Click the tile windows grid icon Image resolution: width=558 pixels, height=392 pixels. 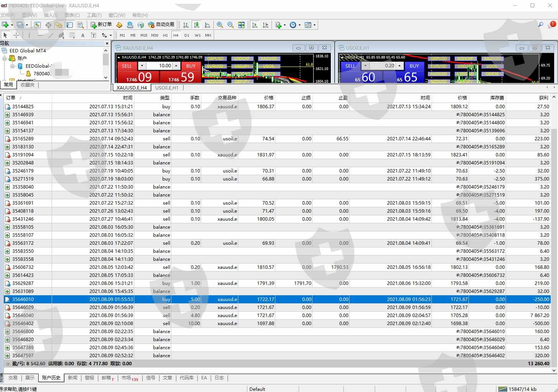[x=241, y=25]
